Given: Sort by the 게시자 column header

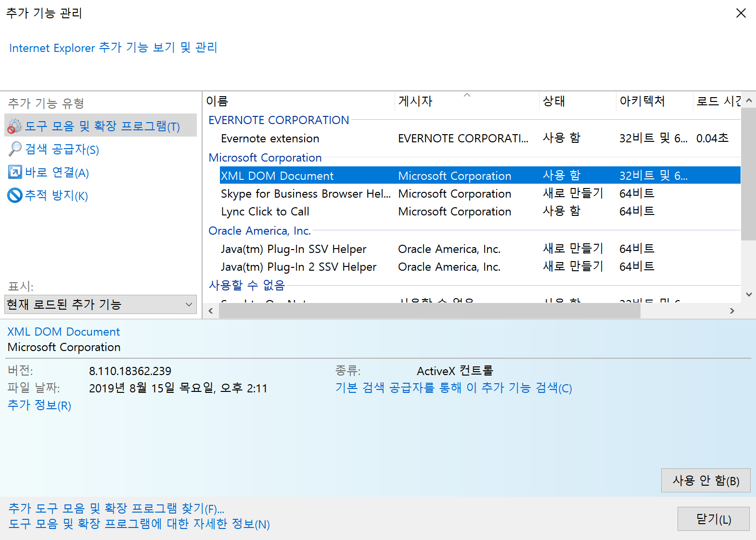Looking at the screenshot, I should coord(466,101).
